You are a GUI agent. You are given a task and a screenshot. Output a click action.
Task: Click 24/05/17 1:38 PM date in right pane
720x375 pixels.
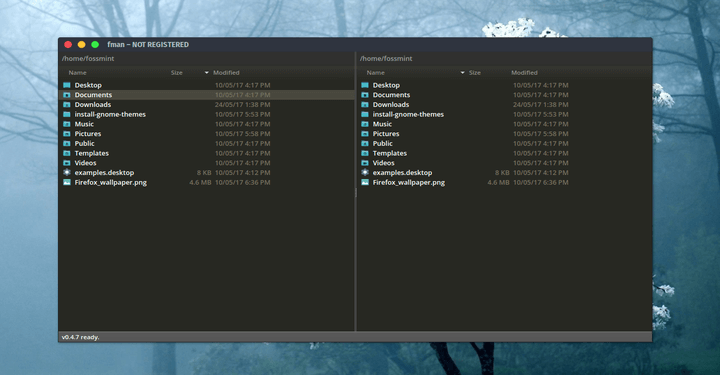tap(540, 105)
